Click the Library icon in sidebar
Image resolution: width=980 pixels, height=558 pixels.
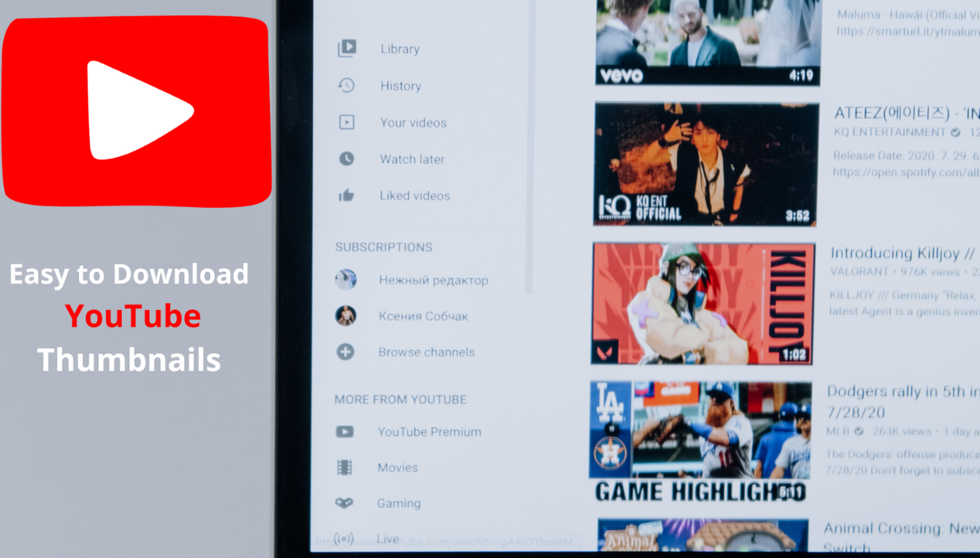pyautogui.click(x=347, y=49)
